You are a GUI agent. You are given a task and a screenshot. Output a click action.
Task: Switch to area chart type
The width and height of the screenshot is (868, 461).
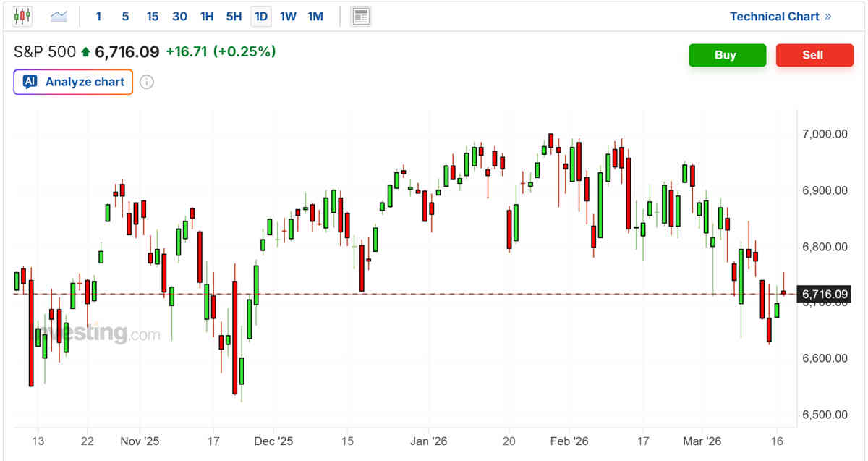(59, 16)
